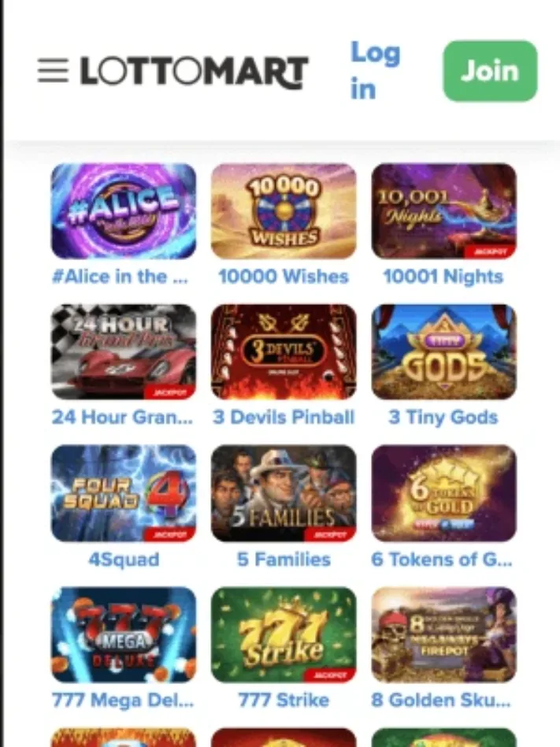
Task: Open the 3 Devils Pinball thumbnail
Action: pos(284,351)
